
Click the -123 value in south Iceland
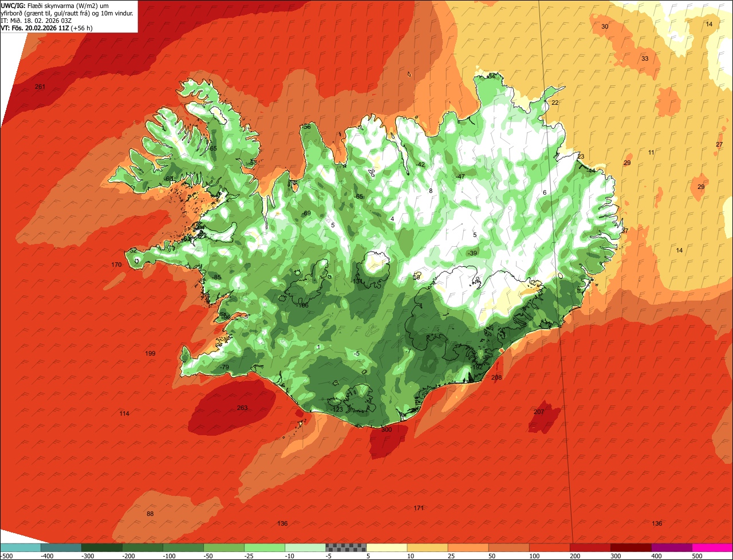[336, 410]
